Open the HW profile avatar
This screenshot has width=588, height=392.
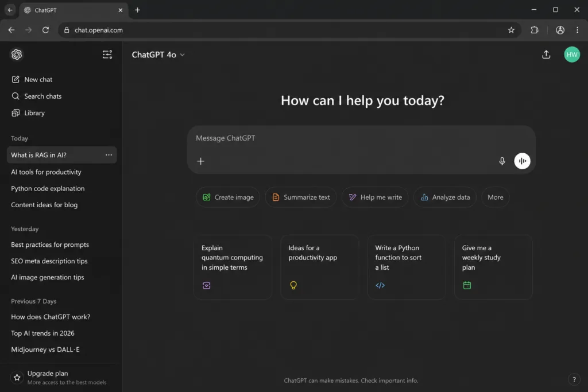pyautogui.click(x=572, y=55)
